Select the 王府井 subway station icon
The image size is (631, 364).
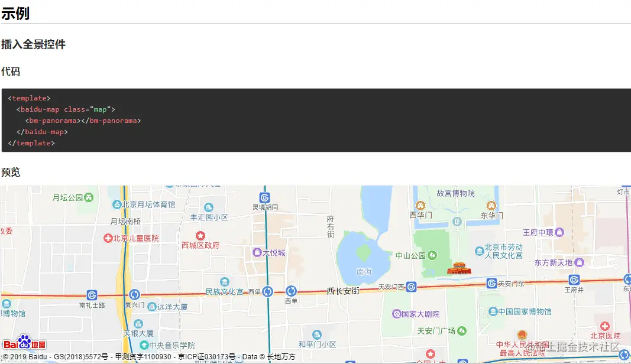[x=574, y=279]
